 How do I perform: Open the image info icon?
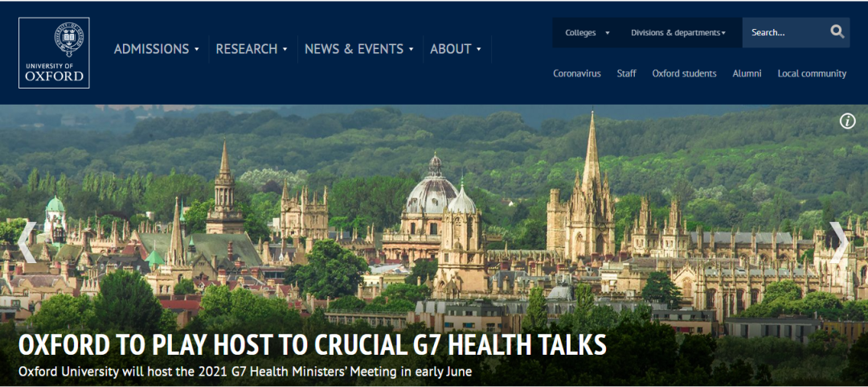click(x=848, y=121)
